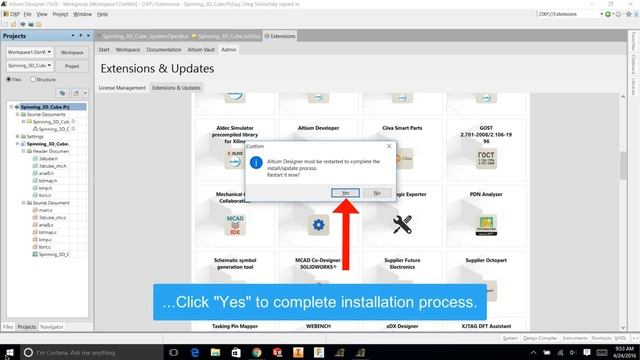Viewport: 640px width, 360px height.
Task: Click the Workspace button in Projects panel
Action: point(72,52)
